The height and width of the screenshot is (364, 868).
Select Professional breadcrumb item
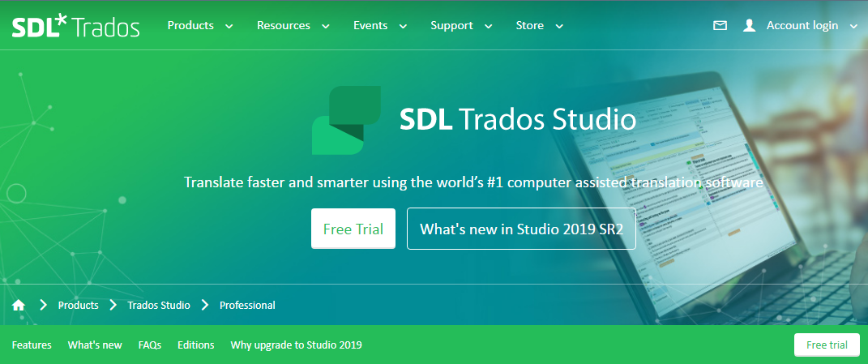coord(247,306)
